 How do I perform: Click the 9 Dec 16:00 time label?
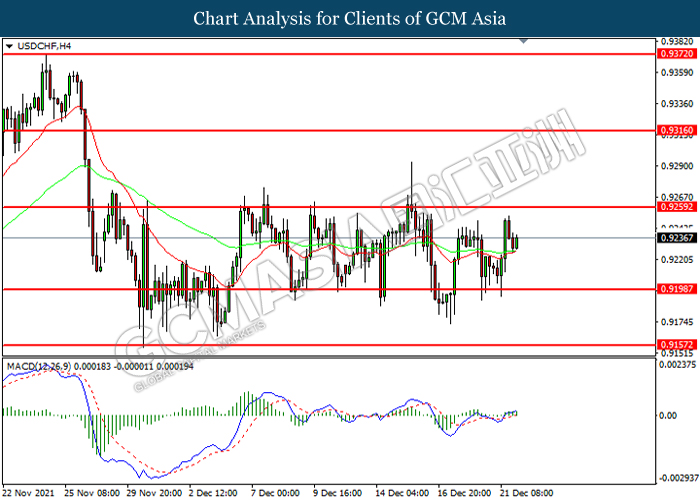click(x=338, y=493)
